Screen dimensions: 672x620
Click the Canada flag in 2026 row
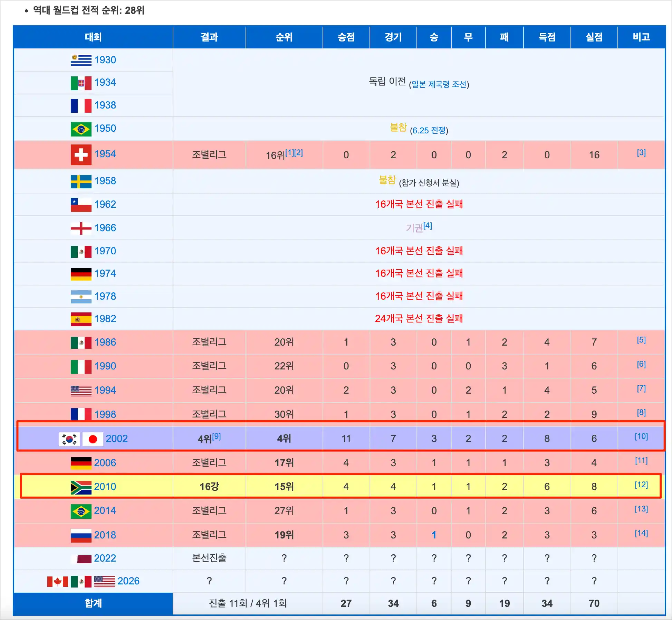pyautogui.click(x=57, y=582)
